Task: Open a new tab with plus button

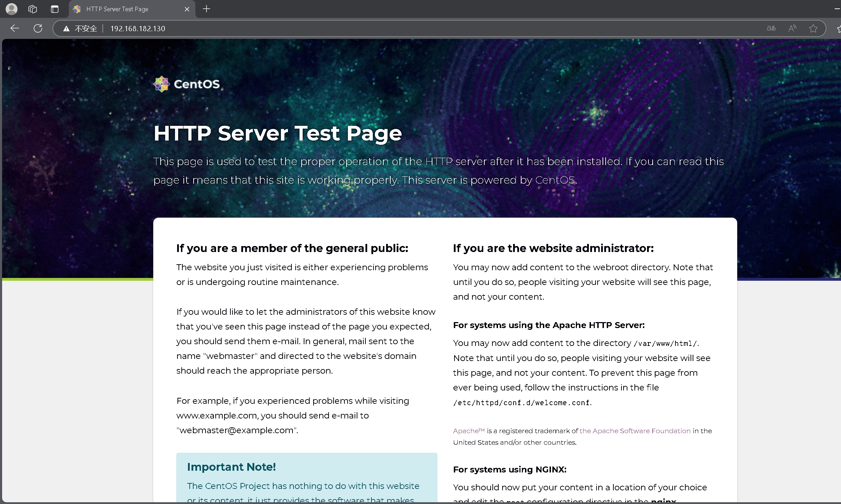Action: tap(207, 9)
